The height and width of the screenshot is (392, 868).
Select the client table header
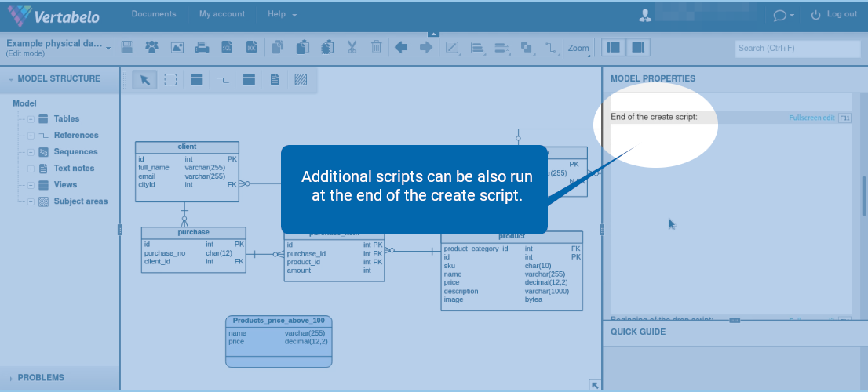[187, 147]
